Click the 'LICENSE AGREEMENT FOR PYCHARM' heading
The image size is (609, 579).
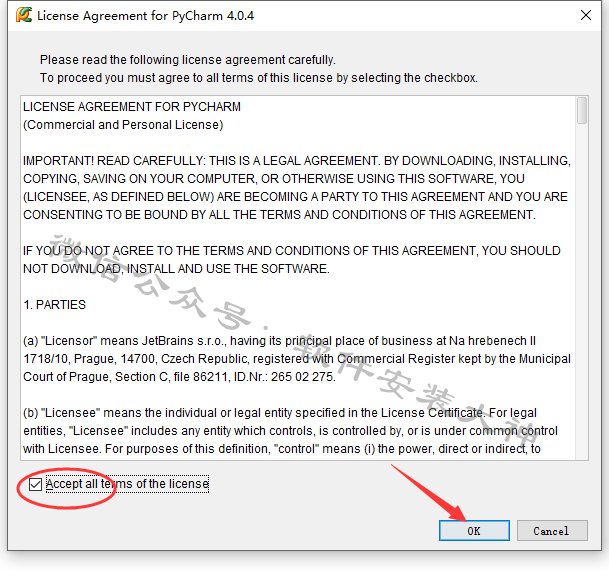click(132, 107)
